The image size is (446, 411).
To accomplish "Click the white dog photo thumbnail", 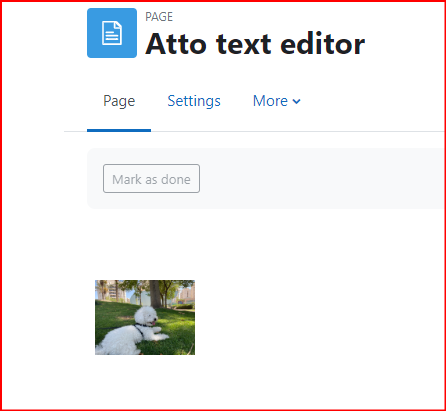I will coord(145,317).
